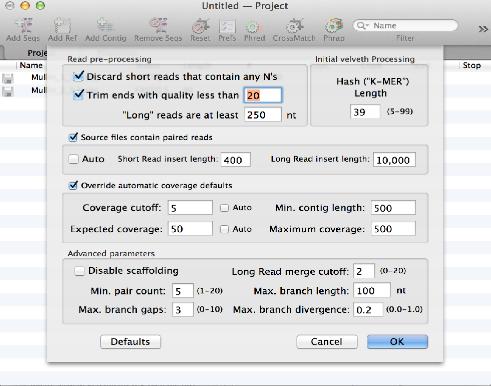The height and width of the screenshot is (386, 491).
Task: Click the Long reads minimum length field
Action: click(263, 115)
